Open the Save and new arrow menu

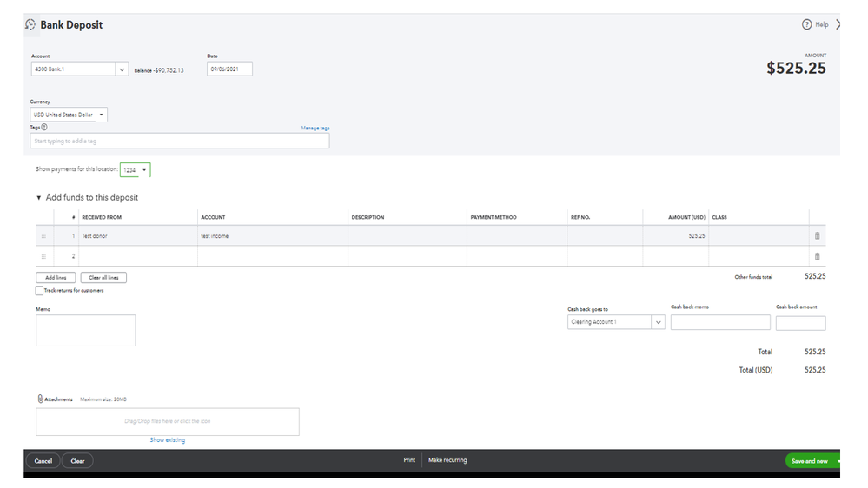click(838, 461)
